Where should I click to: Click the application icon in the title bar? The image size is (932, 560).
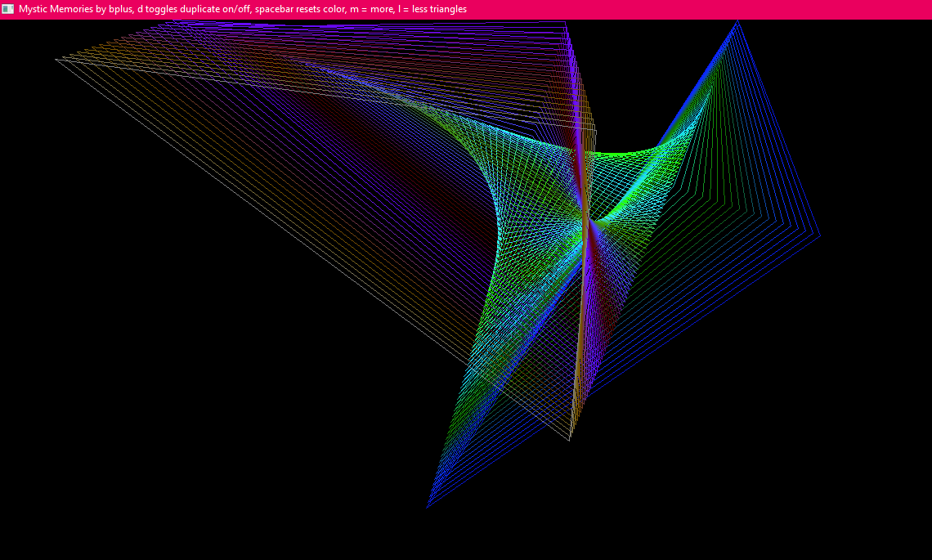pos(7,9)
